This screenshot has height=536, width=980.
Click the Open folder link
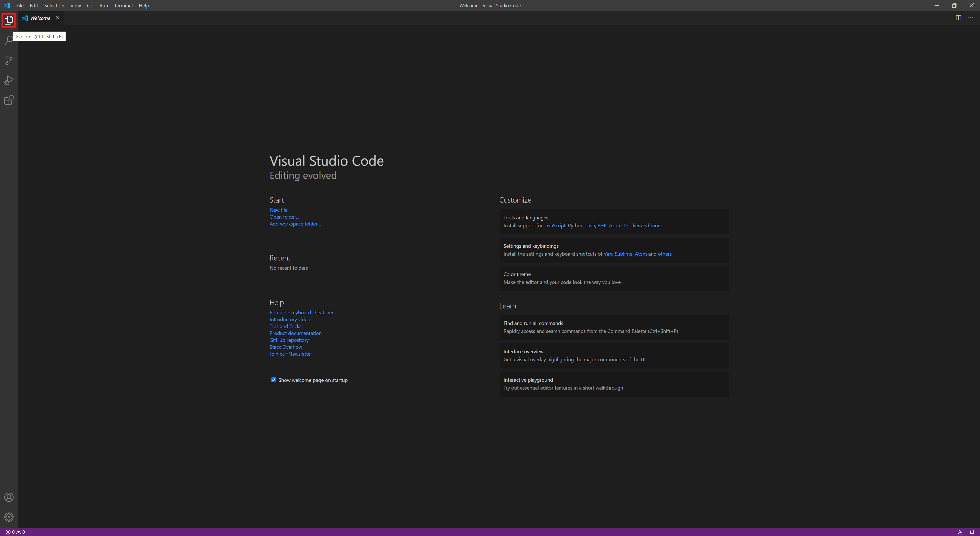(x=284, y=217)
